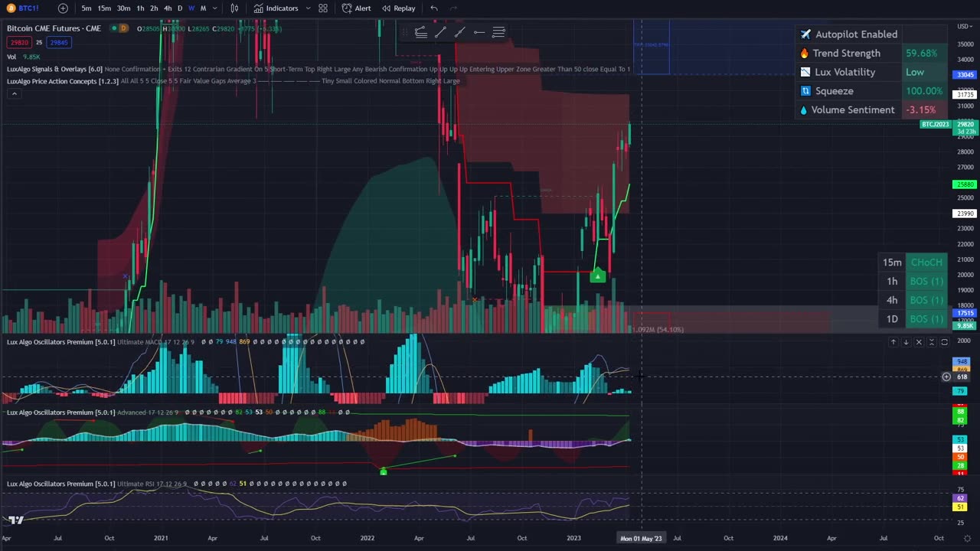Maximize the MACD oscillator pane
The image size is (980, 551).
[x=944, y=342]
